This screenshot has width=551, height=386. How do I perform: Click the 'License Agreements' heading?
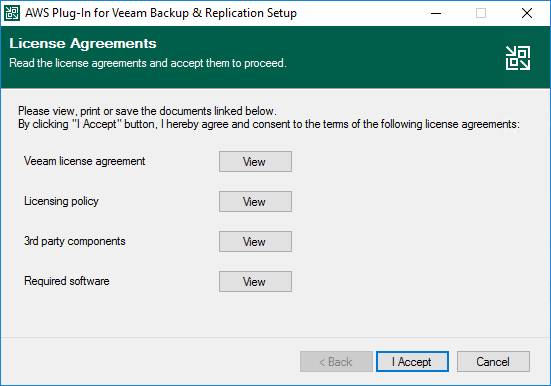[x=83, y=44]
